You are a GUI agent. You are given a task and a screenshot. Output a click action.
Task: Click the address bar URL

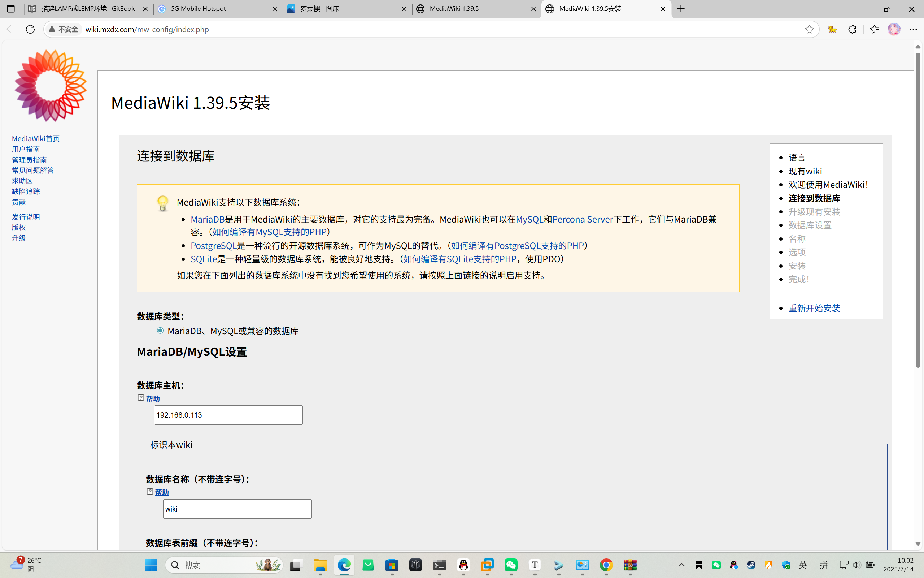[147, 29]
